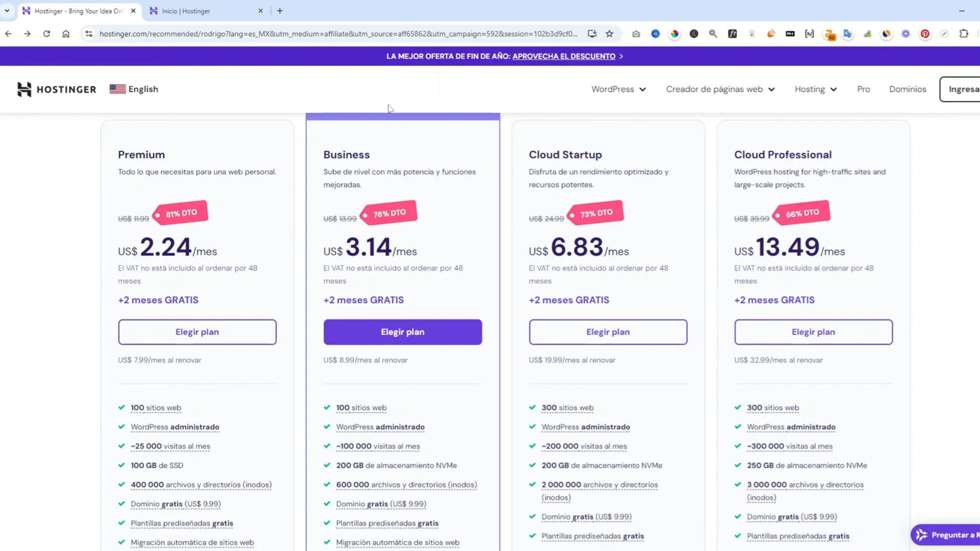This screenshot has width=980, height=551.
Task: Click Elegir plan for the Business plan
Action: pos(402,331)
